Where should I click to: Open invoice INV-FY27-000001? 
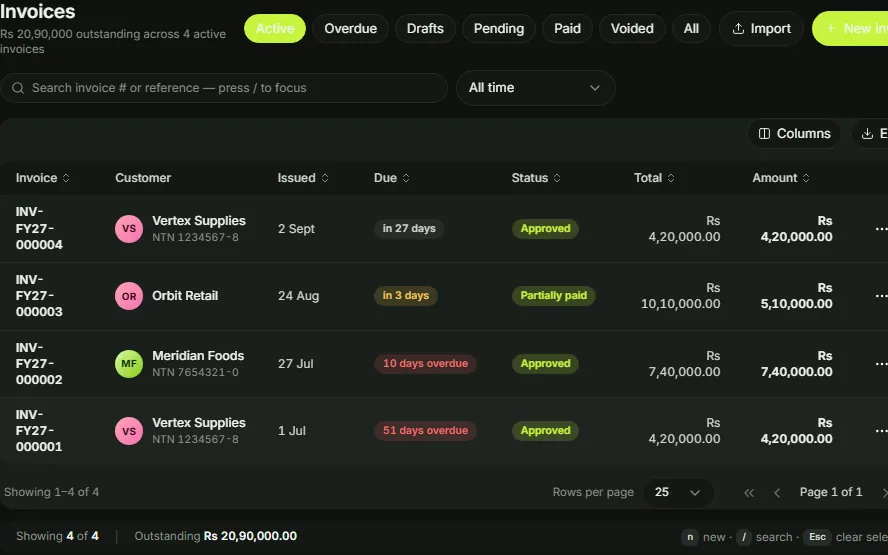pyautogui.click(x=39, y=430)
